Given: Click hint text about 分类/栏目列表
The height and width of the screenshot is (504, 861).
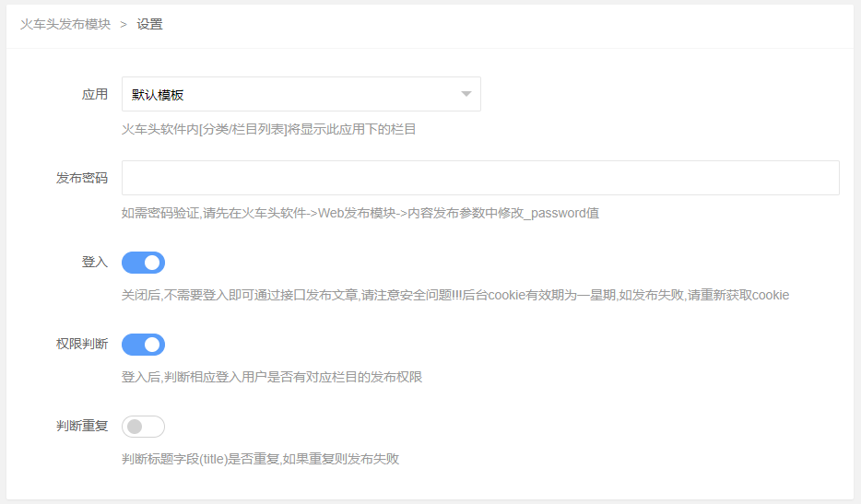Looking at the screenshot, I should click(268, 129).
